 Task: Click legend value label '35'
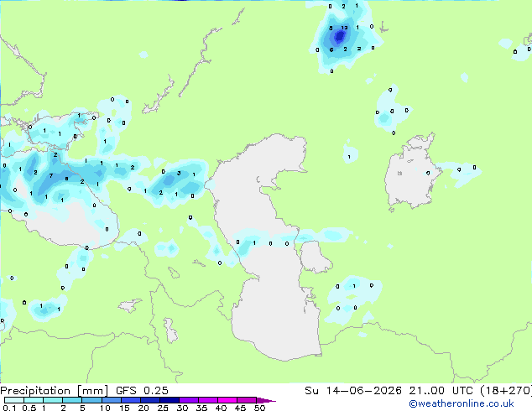[x=201, y=408]
